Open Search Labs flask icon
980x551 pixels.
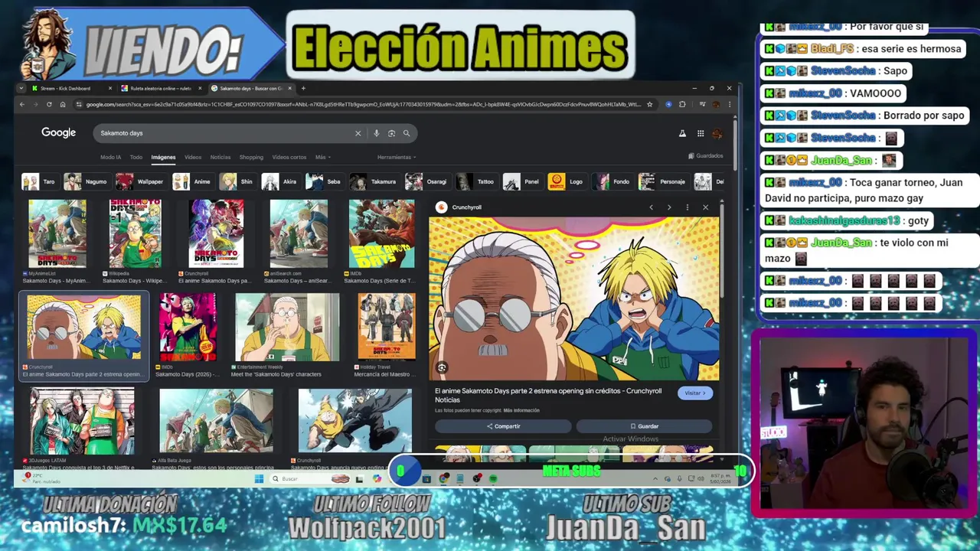(x=682, y=133)
